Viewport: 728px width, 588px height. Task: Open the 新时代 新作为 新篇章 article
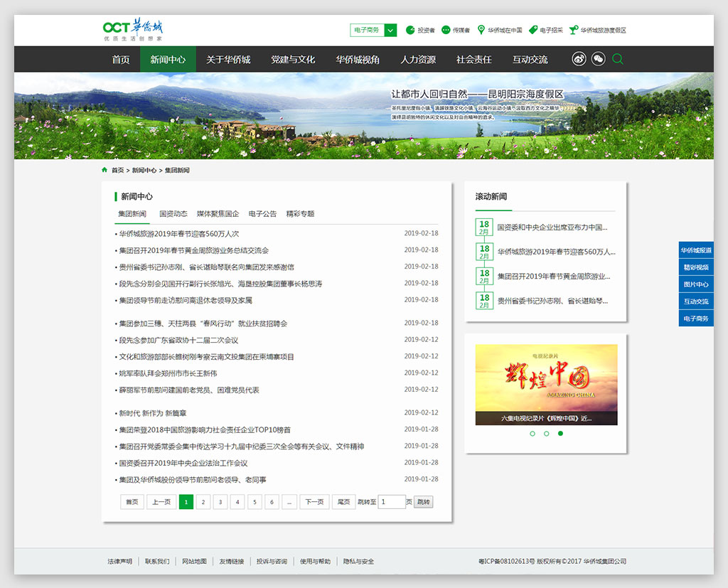(152, 413)
